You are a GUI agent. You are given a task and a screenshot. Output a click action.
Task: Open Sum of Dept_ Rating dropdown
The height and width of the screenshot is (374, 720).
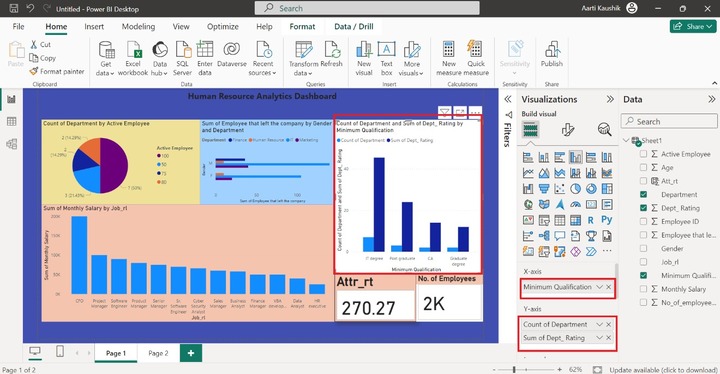599,338
